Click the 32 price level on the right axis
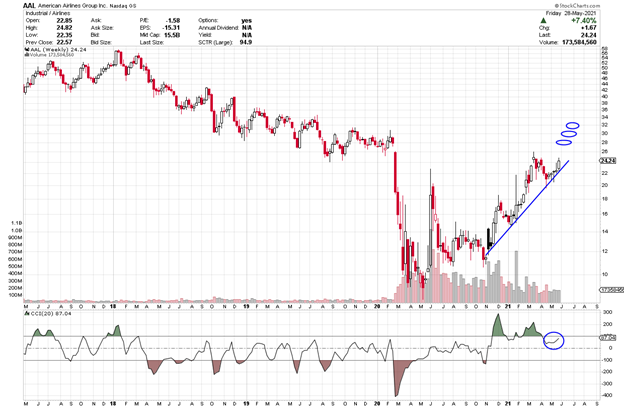The image size is (624, 408). coord(604,125)
